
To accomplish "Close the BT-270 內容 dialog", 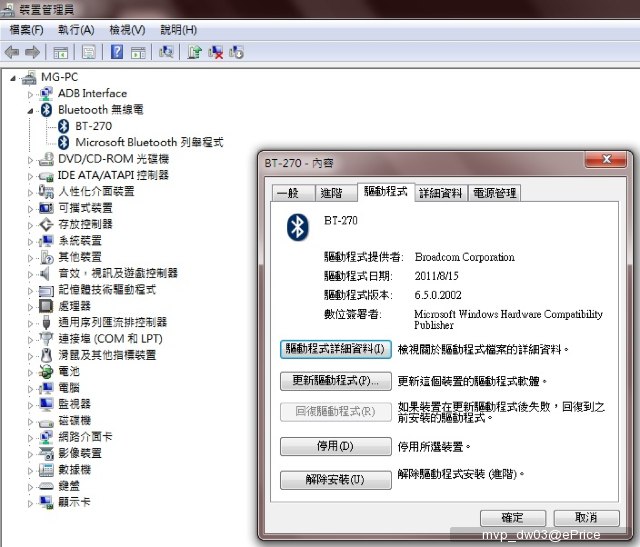I will click(x=606, y=159).
